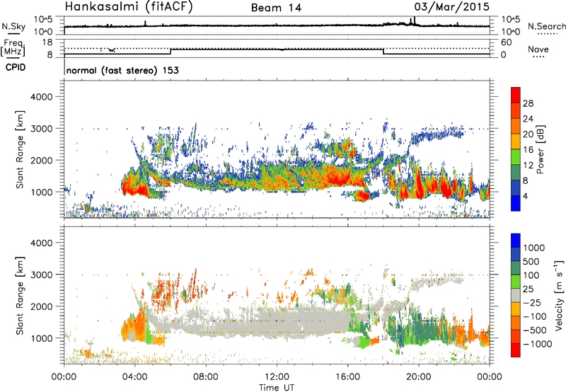
Task: Click the 'Hankasalmi (fitACF)' title text
Action: click(129, 7)
